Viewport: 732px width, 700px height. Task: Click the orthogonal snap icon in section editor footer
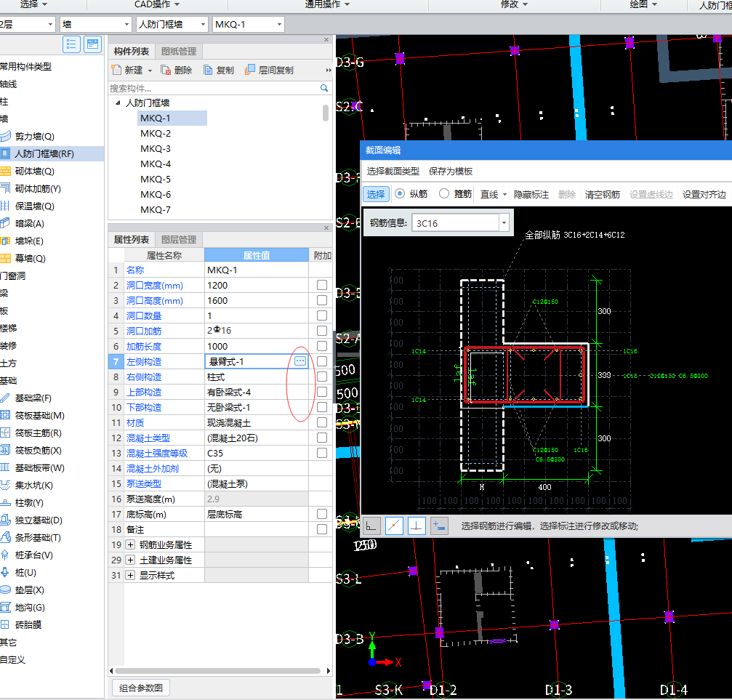pyautogui.click(x=372, y=526)
